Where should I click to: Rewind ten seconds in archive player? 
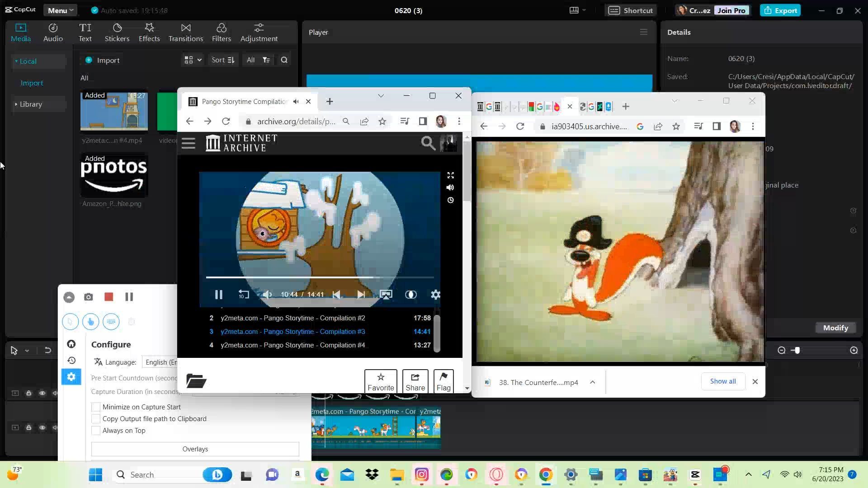point(244,295)
